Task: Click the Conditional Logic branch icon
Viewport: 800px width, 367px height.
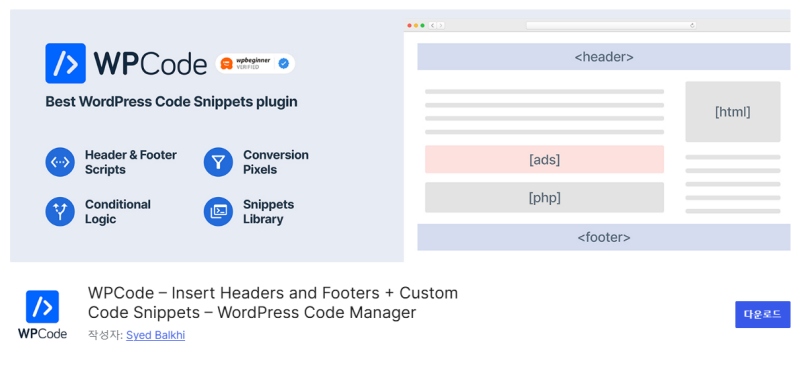Action: click(x=60, y=211)
